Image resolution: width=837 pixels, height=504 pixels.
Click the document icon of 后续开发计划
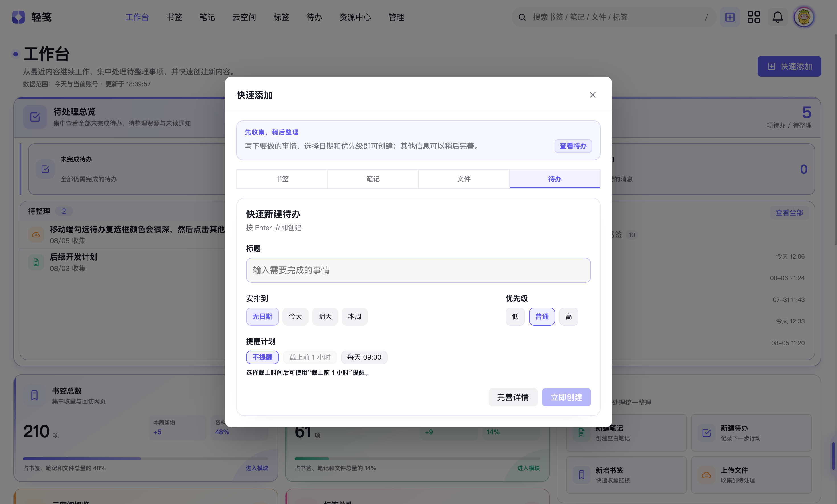[36, 262]
